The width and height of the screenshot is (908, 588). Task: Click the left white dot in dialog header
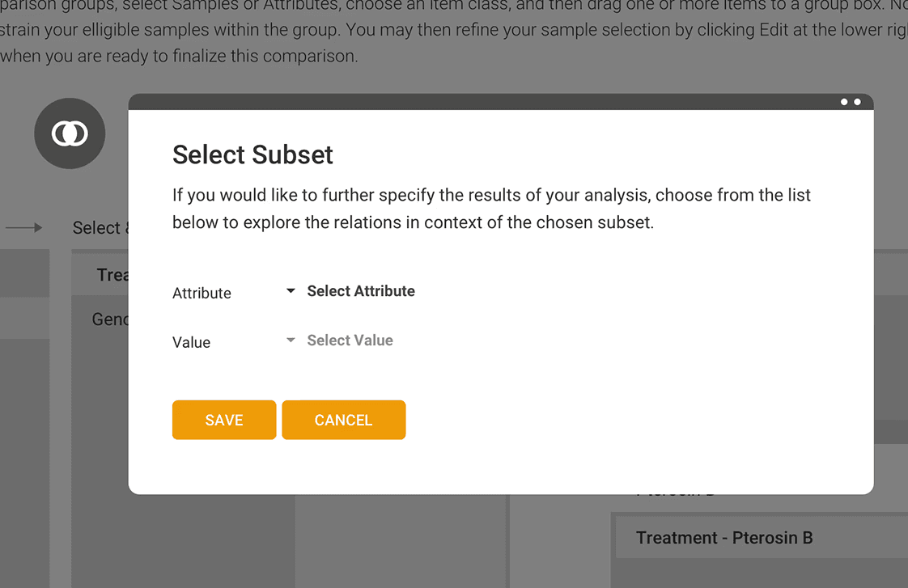click(844, 102)
